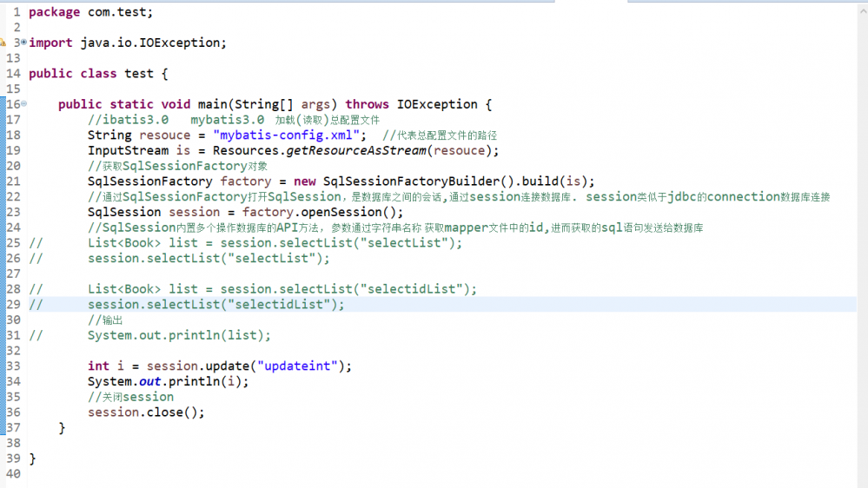868x488 pixels.
Task: Click "System.out.println(i);" on line 34
Action: pyautogui.click(x=169, y=382)
